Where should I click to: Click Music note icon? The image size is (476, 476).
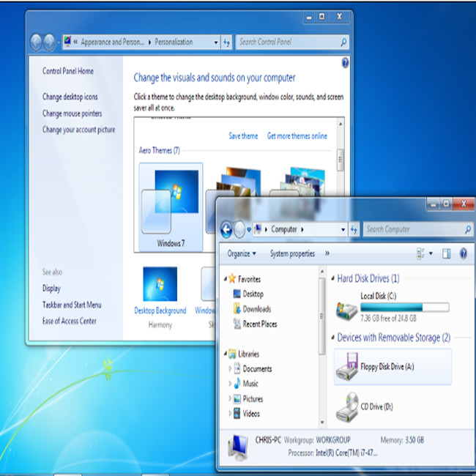tap(237, 383)
